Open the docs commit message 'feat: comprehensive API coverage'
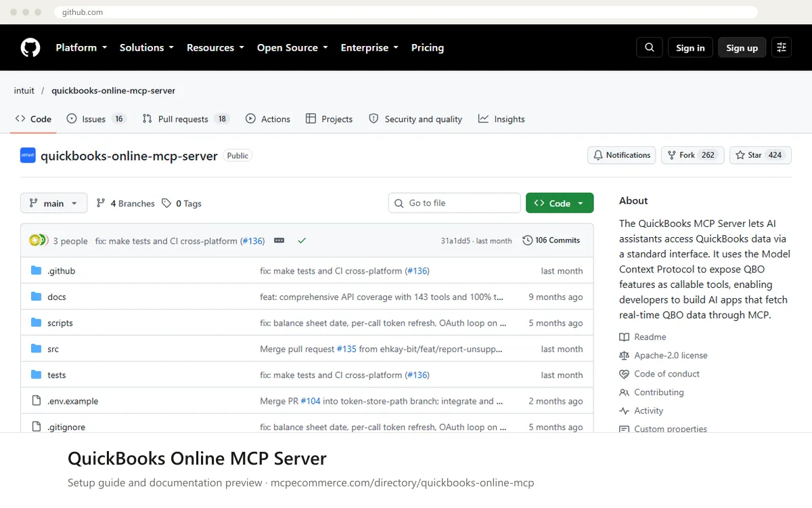This screenshot has width=812, height=508. pyautogui.click(x=382, y=297)
